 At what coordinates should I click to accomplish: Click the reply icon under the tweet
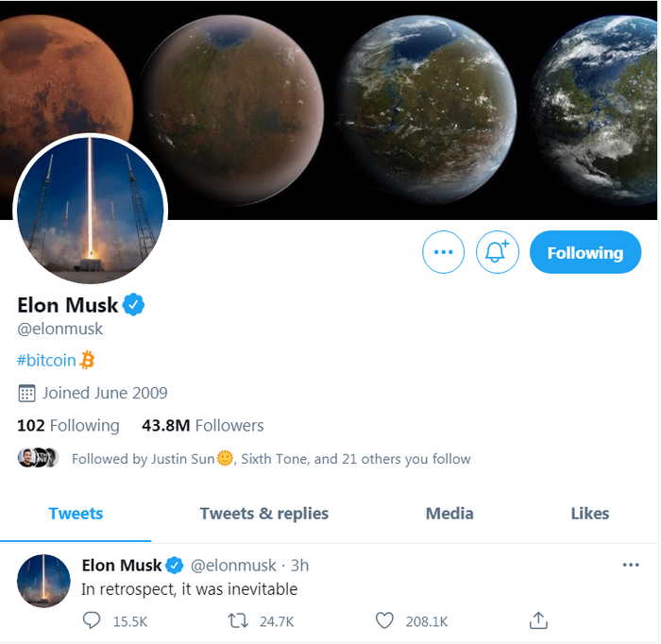[92, 620]
